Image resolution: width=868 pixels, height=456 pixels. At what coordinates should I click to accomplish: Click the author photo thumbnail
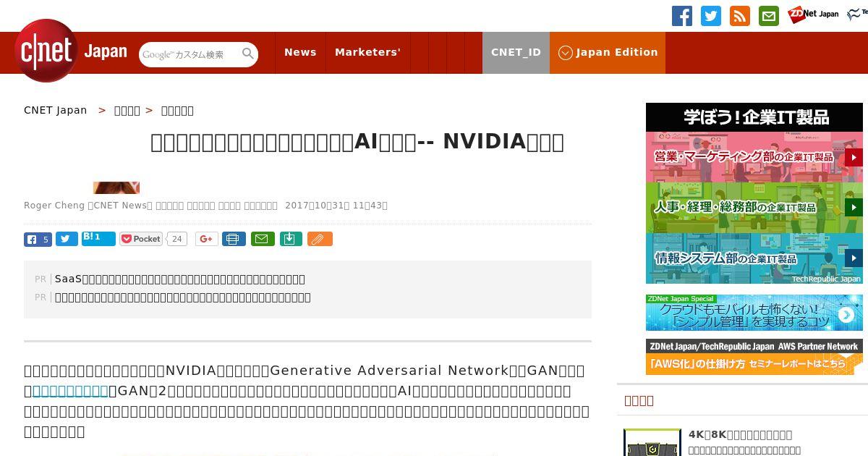pos(116,187)
